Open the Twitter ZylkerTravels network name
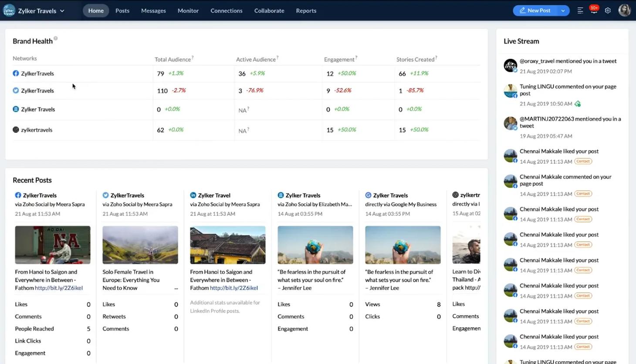The width and height of the screenshot is (636, 364). coord(37,91)
